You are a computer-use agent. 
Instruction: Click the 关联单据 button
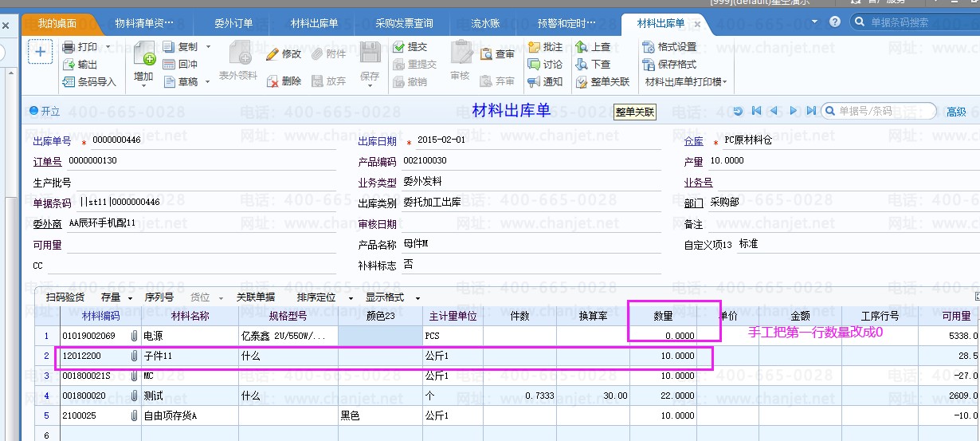click(x=256, y=297)
